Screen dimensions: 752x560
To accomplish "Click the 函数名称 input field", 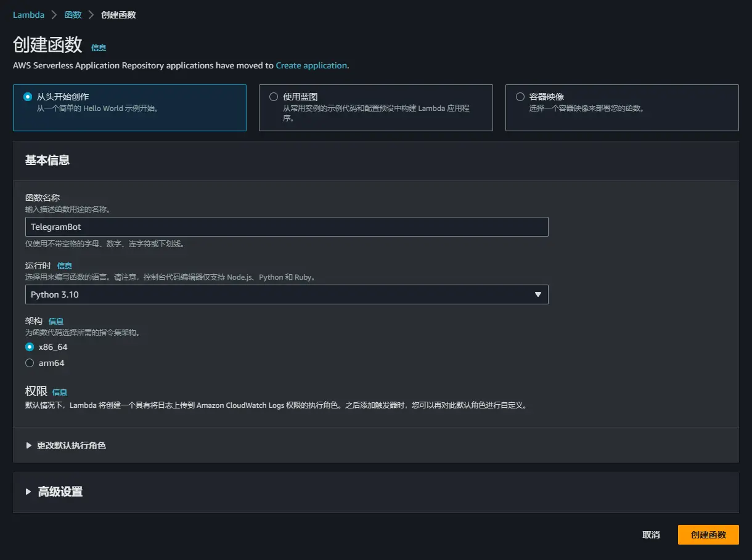I will coord(287,227).
